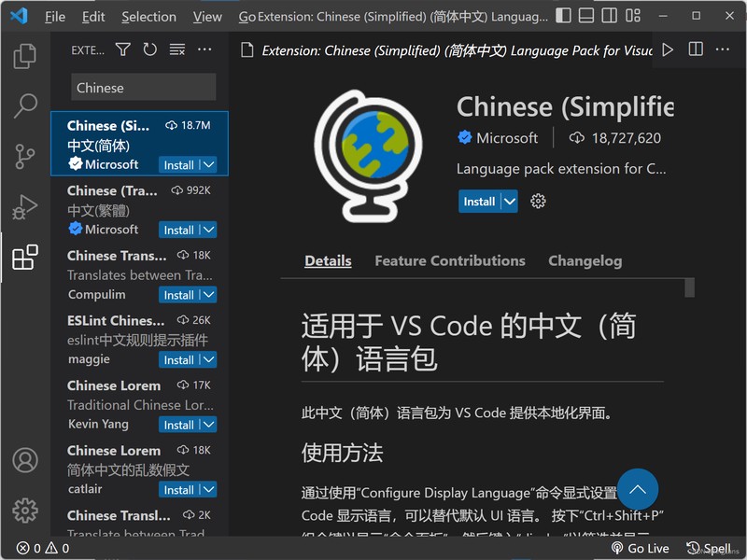Screen dimensions: 747x560
Task: Open the Extensions view icon
Action: [25, 258]
